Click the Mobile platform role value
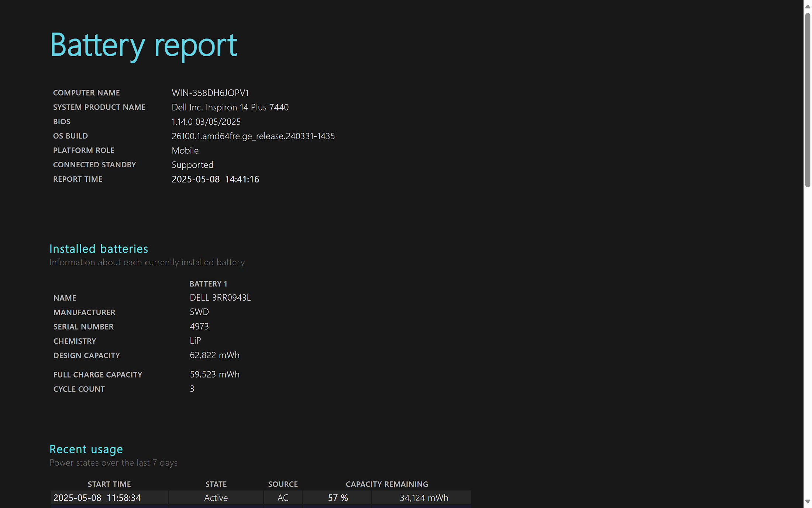This screenshot has width=812, height=508. [185, 150]
